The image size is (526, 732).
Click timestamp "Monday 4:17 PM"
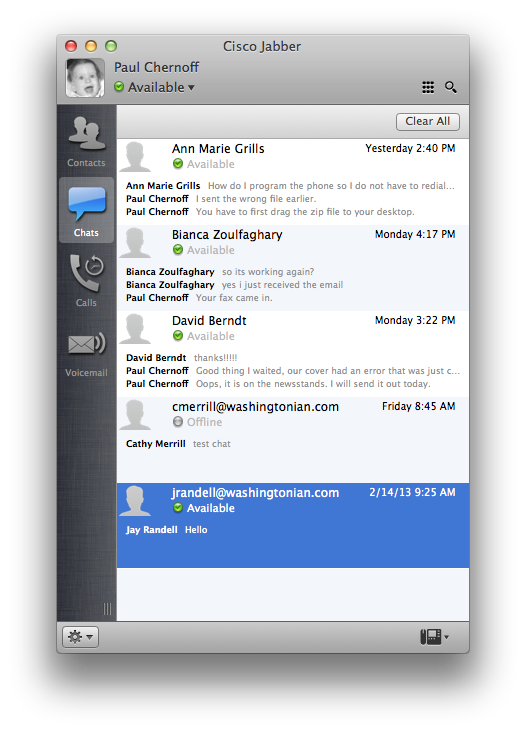pos(415,234)
